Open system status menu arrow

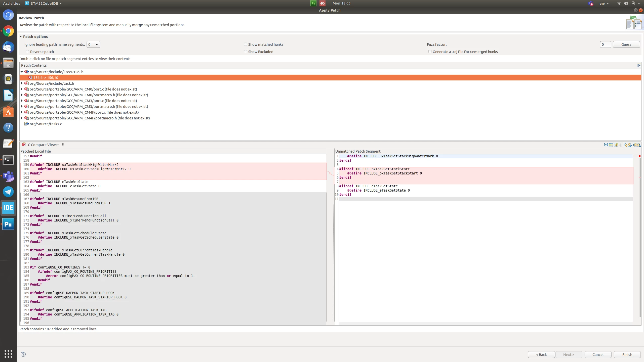639,4
